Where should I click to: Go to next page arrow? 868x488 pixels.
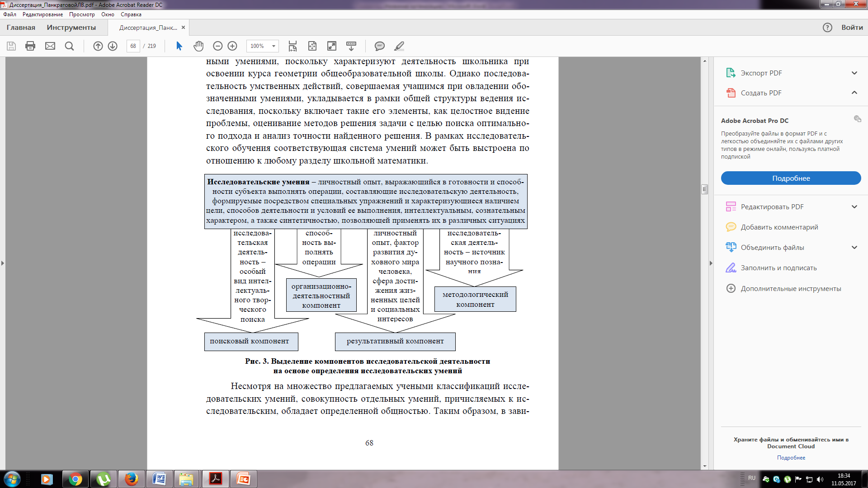113,46
